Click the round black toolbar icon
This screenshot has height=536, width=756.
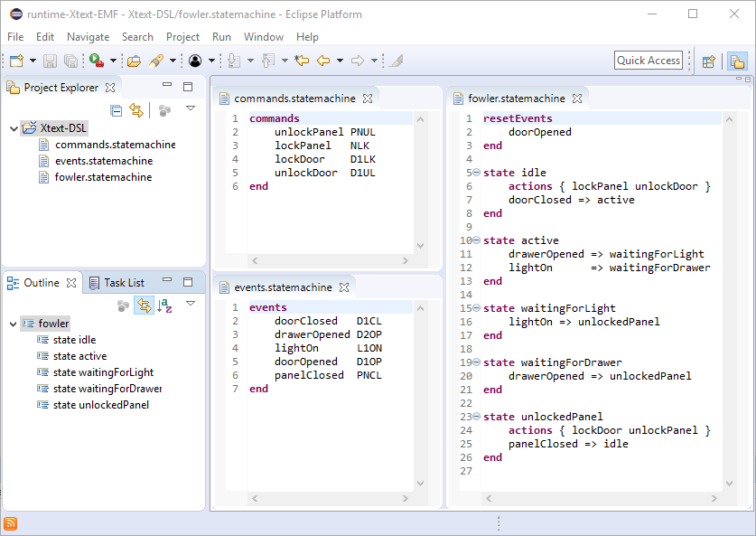coord(195,61)
